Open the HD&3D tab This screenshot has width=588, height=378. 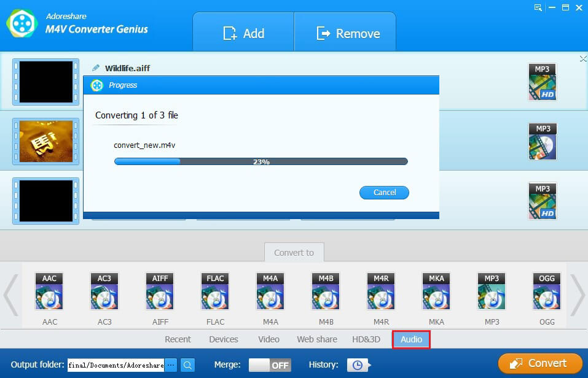[x=366, y=339]
